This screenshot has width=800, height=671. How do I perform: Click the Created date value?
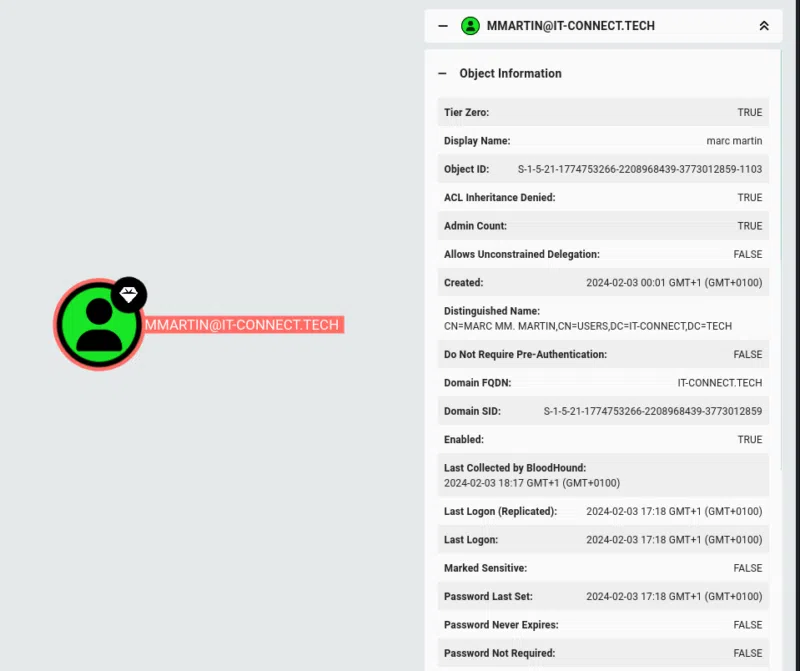674,283
